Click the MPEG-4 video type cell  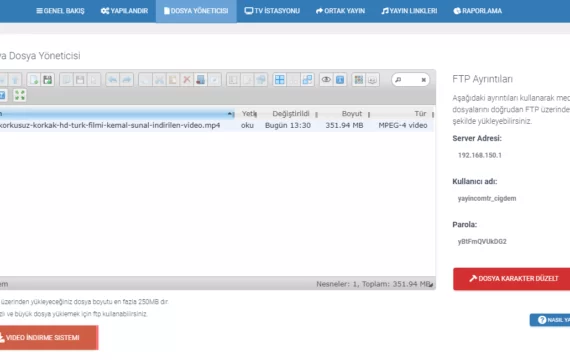point(403,125)
